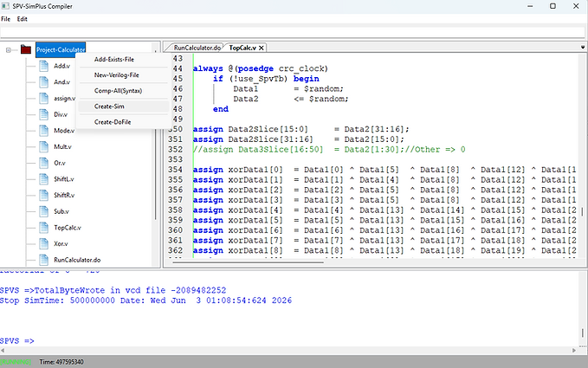Select the Sub.v file name

coord(61,211)
